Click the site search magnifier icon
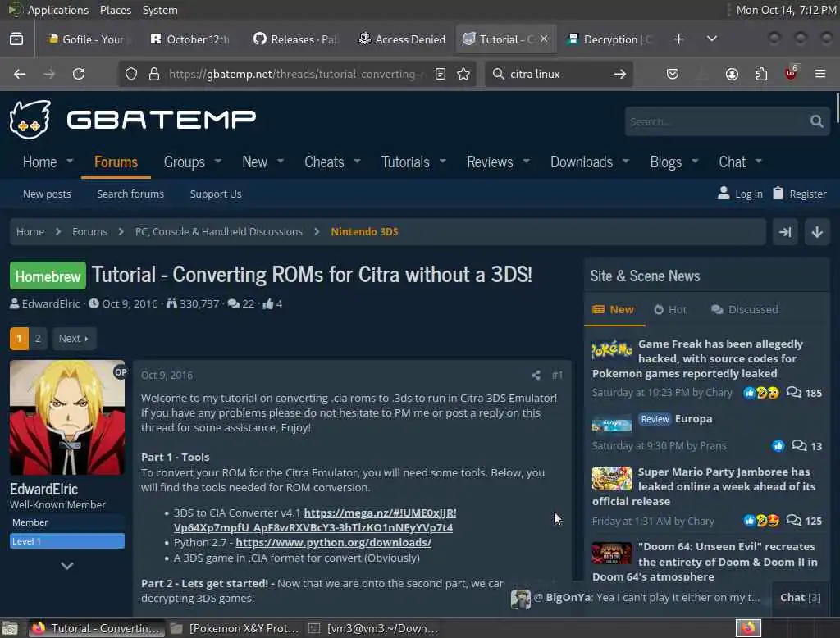The width and height of the screenshot is (840, 638). [x=816, y=121]
